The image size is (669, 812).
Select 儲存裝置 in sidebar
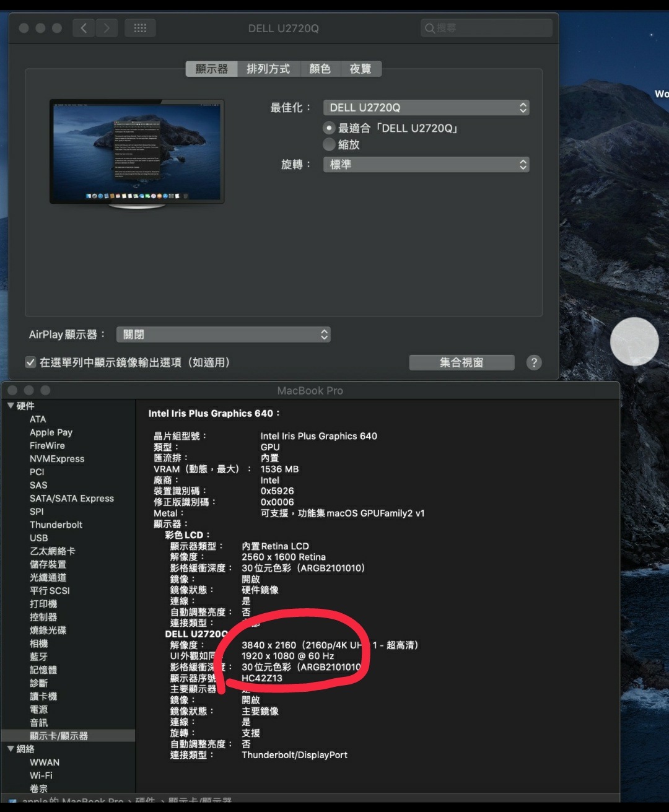(x=48, y=564)
